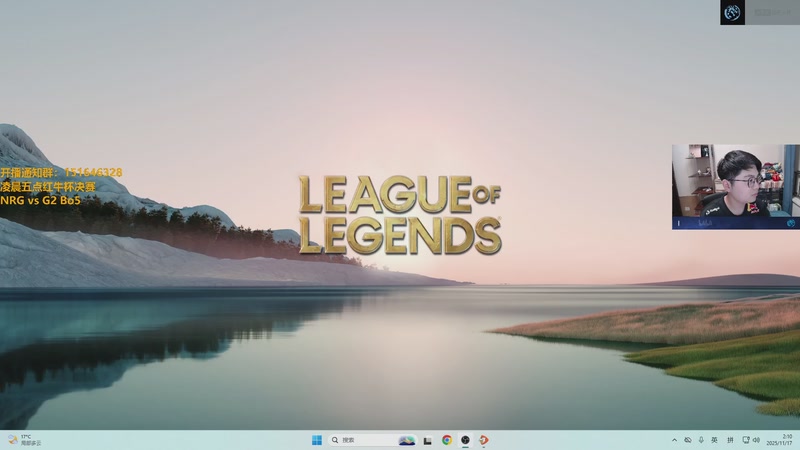Viewport: 800px width, 450px height.
Task: Open OBS Studio from the taskbar
Action: tap(465, 440)
